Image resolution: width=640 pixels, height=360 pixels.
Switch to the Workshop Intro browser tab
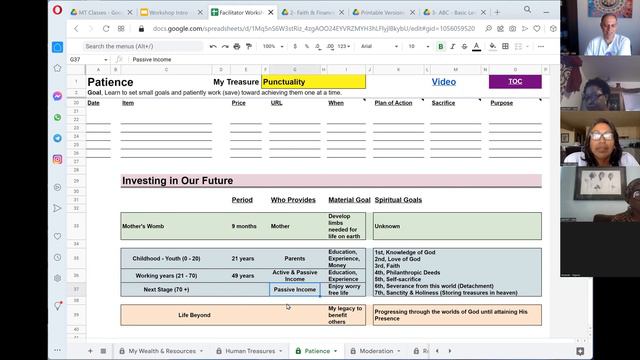(x=172, y=13)
